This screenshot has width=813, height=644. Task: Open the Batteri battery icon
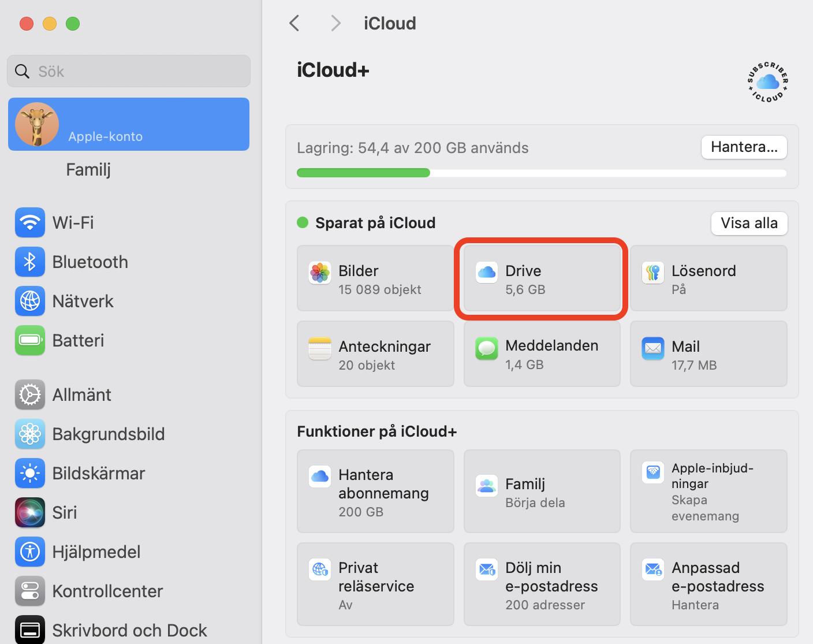click(x=30, y=340)
